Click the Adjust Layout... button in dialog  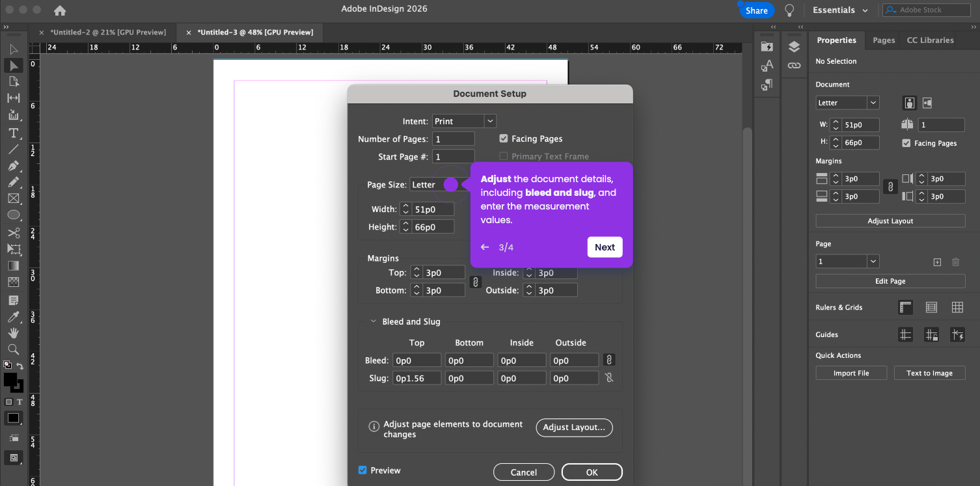575,427
